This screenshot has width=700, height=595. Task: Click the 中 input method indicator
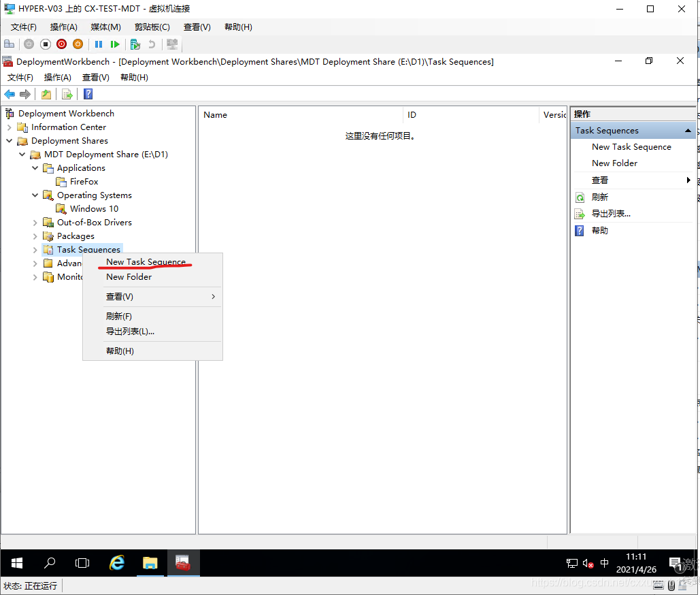(x=605, y=563)
